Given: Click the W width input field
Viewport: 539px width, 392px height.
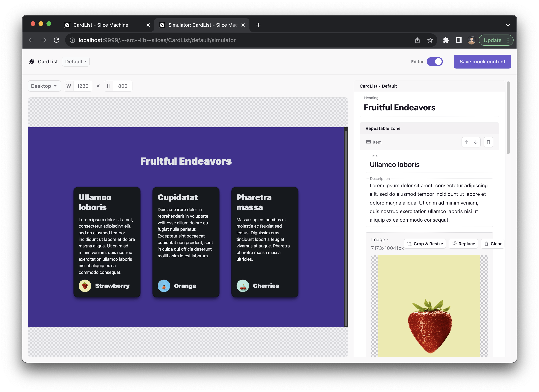Looking at the screenshot, I should click(x=82, y=86).
